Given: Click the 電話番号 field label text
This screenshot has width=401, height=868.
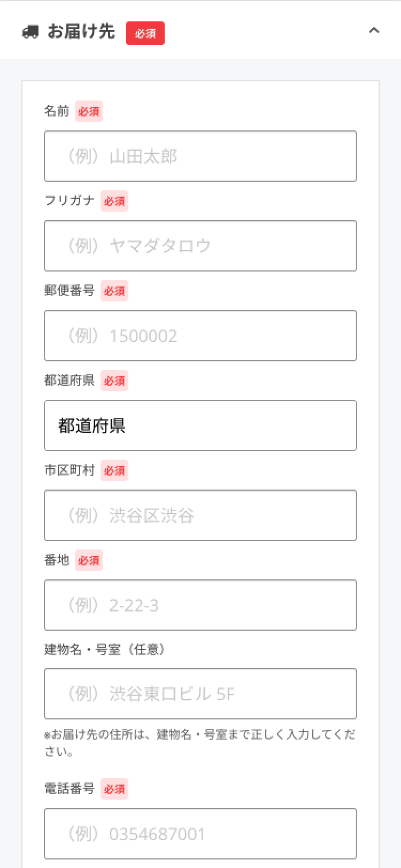Looking at the screenshot, I should coord(70,789).
